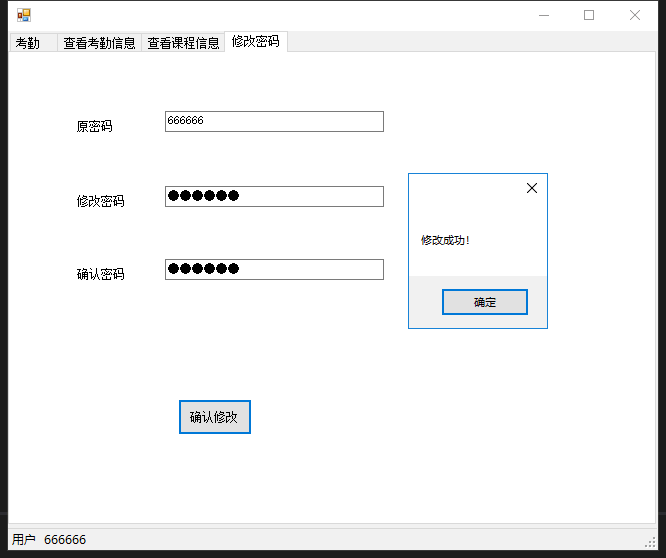Click the window resize grip
Viewport: 666px width, 558px height.
coord(650,542)
